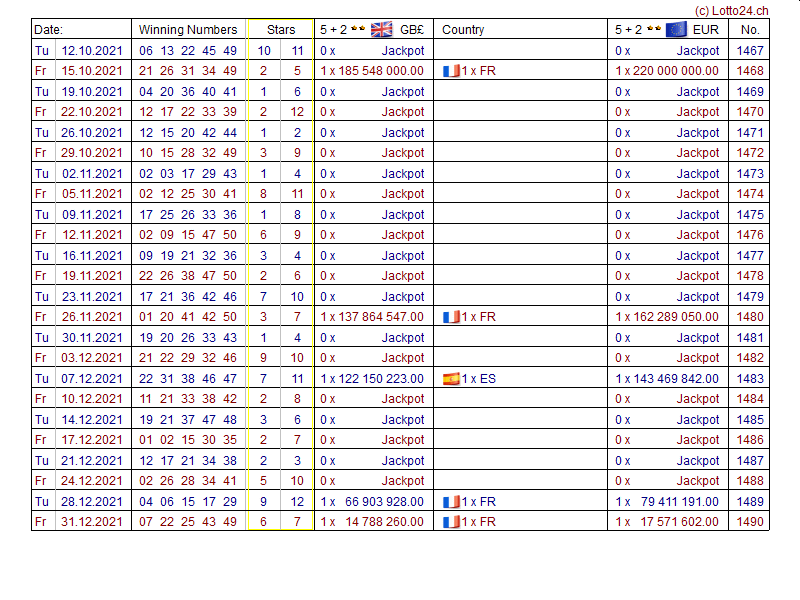Screen dimensions: 800x600
Task: Click the No. column header
Action: pyautogui.click(x=749, y=30)
